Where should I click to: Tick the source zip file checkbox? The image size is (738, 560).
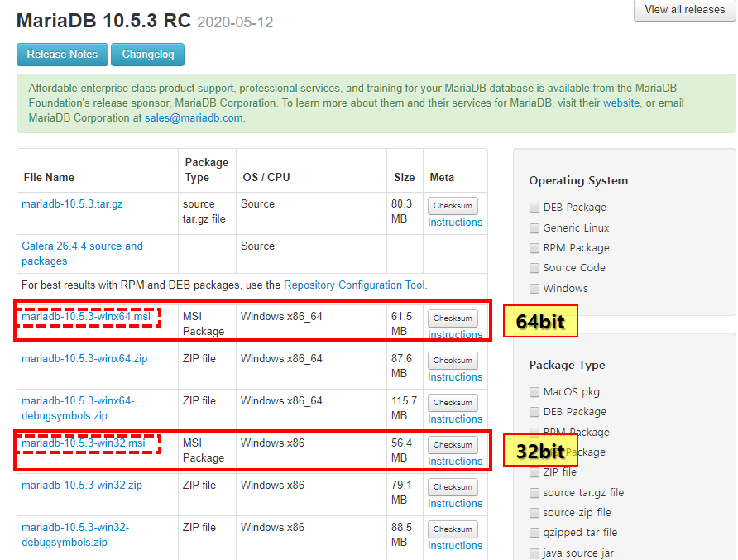(x=534, y=513)
